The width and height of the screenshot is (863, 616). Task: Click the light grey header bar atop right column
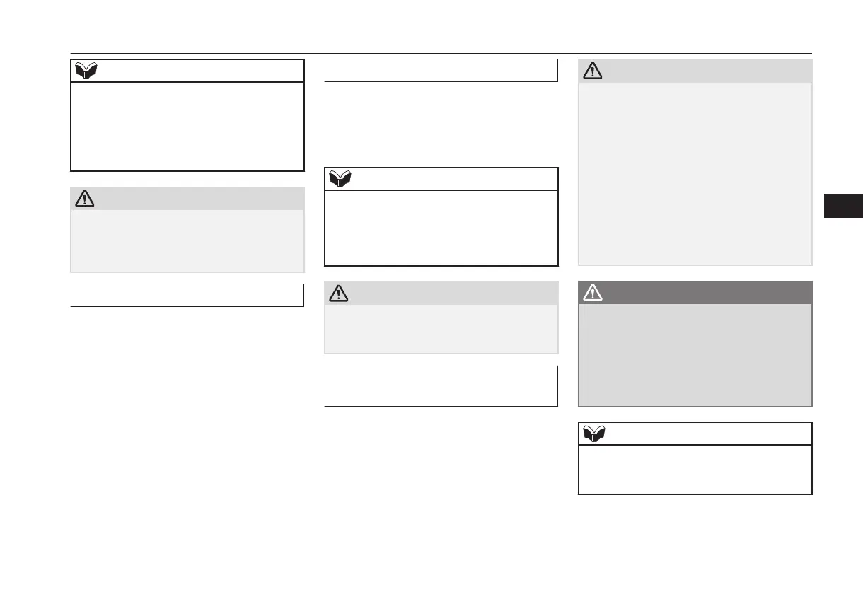695,71
